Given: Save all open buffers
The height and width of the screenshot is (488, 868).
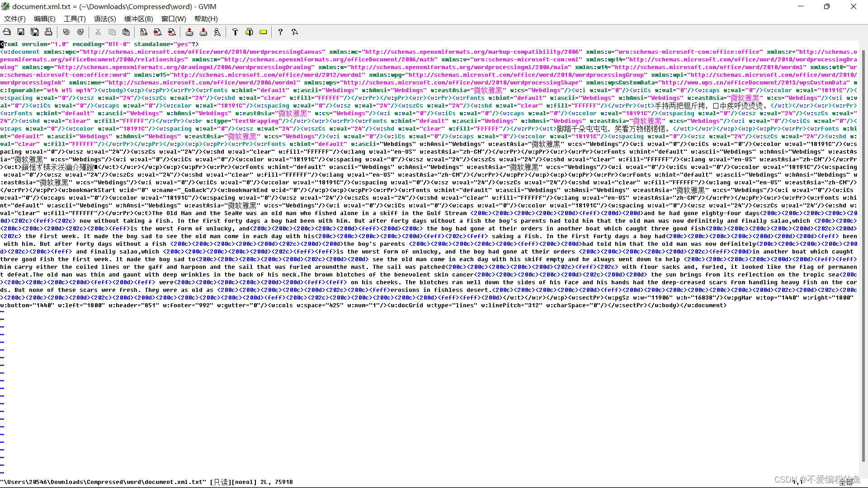Looking at the screenshot, I should click(x=35, y=32).
